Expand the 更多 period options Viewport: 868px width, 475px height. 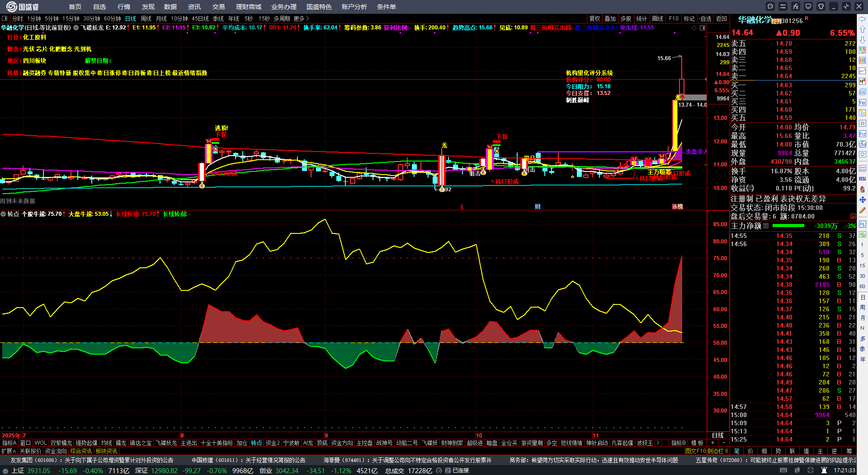click(x=301, y=19)
